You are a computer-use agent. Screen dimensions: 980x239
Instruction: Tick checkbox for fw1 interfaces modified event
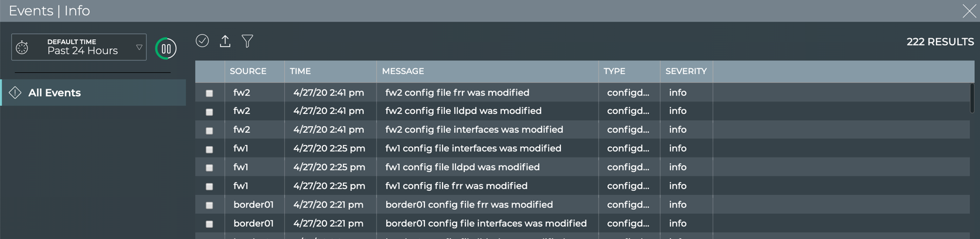coord(209,149)
